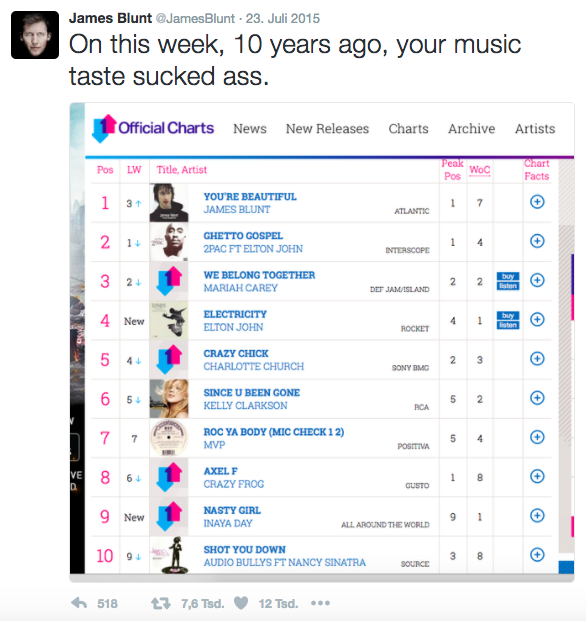Retweet this James Blunt tweet
This screenshot has height=621, width=586.
[161, 603]
